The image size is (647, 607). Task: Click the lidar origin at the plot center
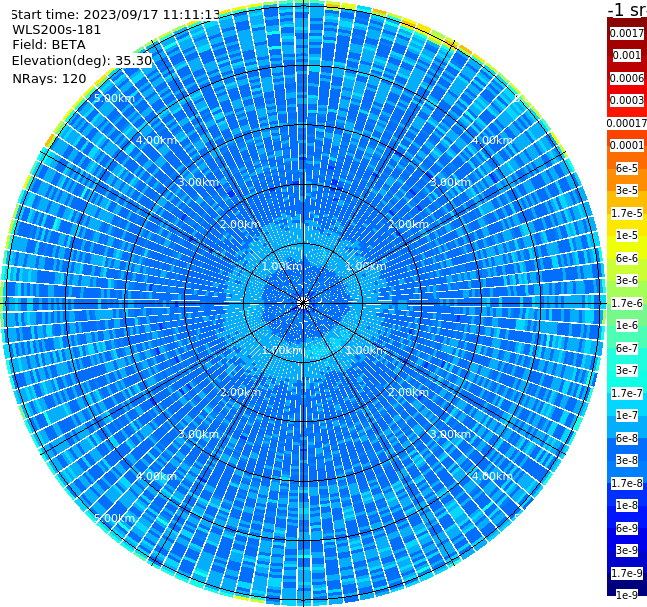coord(303,303)
